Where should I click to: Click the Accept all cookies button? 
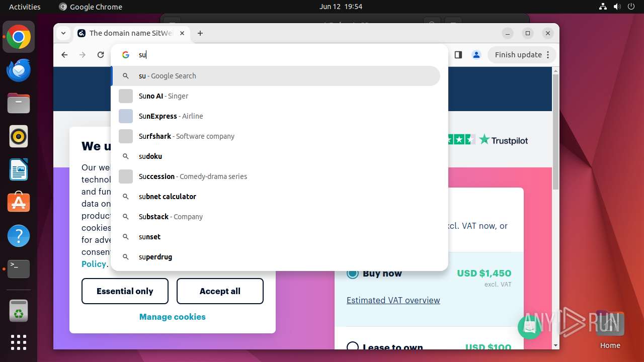(220, 291)
